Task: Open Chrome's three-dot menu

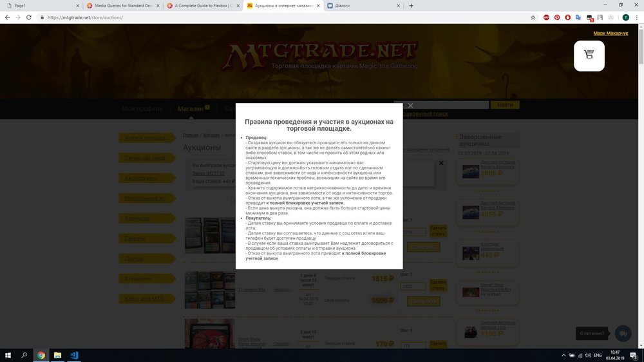Action: tap(636, 17)
